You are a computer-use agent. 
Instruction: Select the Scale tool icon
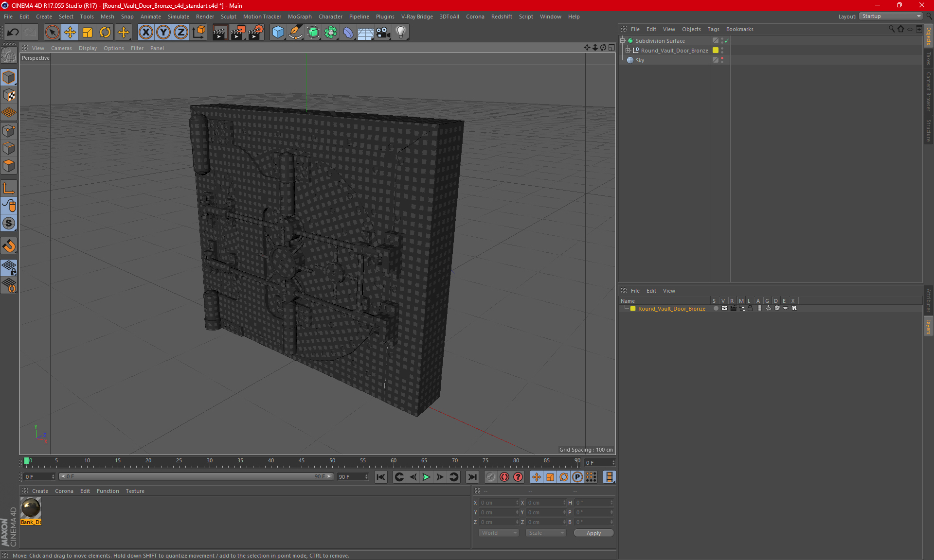pos(88,33)
